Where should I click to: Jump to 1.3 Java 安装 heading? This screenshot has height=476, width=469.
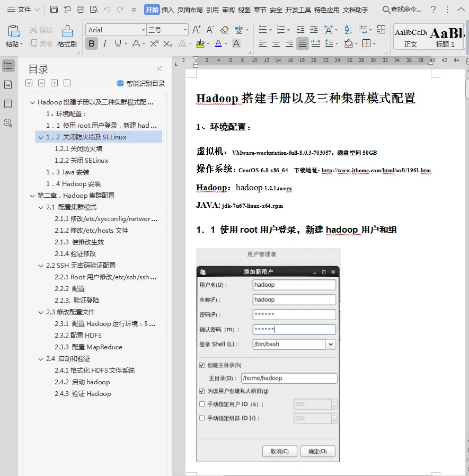point(68,172)
